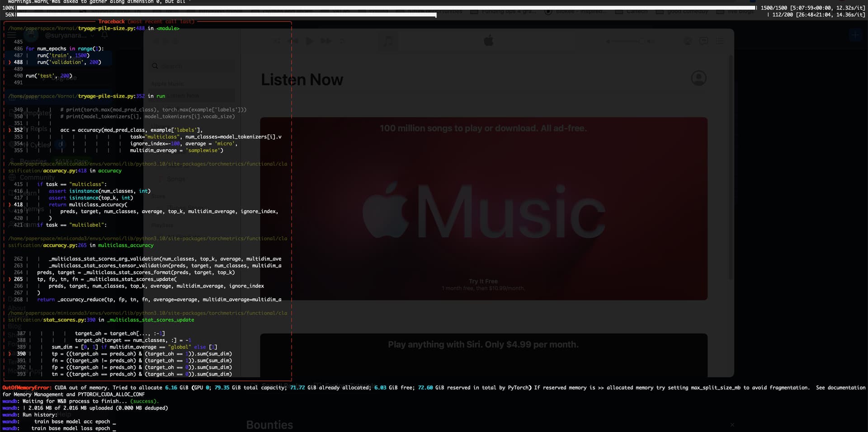Open the Replit hamburger menu icon
Viewport: 868px width, 432px height.
(12, 35)
